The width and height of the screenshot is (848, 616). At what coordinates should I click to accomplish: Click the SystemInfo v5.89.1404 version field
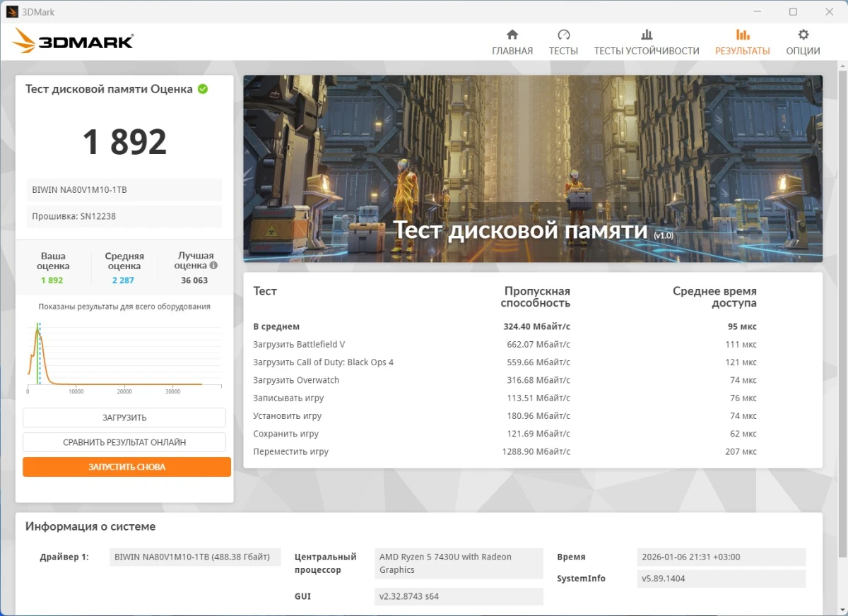721,578
